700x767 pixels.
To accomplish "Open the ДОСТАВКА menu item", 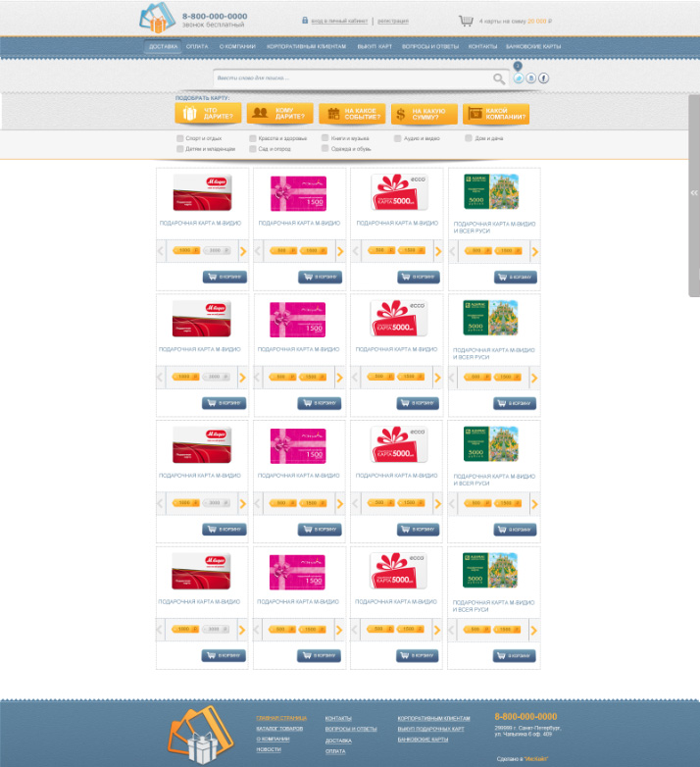I will (163, 46).
